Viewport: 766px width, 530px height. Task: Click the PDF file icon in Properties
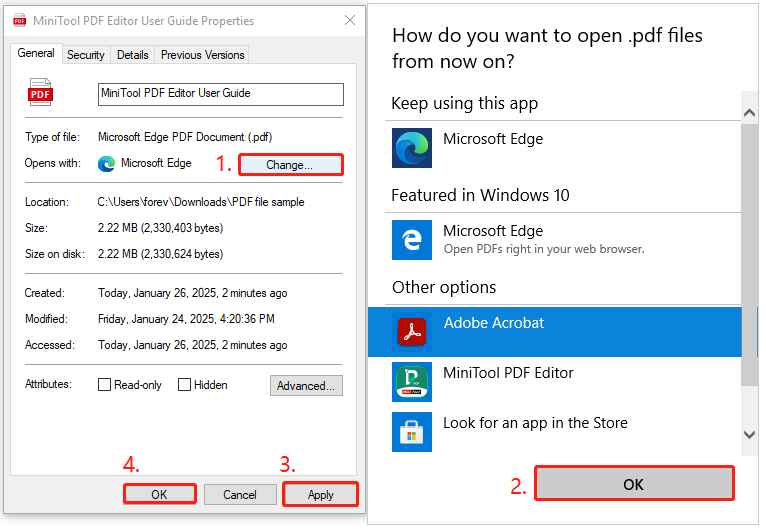40,92
